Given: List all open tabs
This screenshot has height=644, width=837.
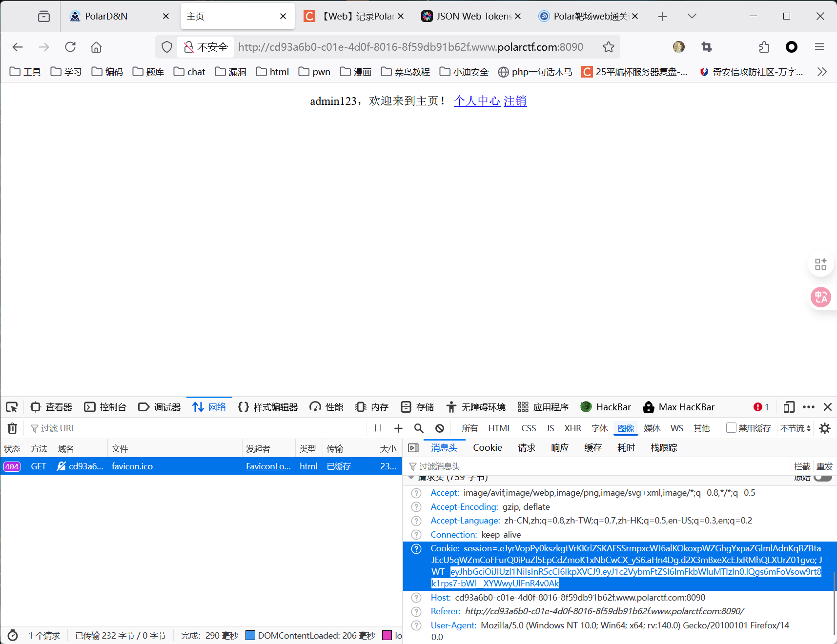Looking at the screenshot, I should coord(692,17).
